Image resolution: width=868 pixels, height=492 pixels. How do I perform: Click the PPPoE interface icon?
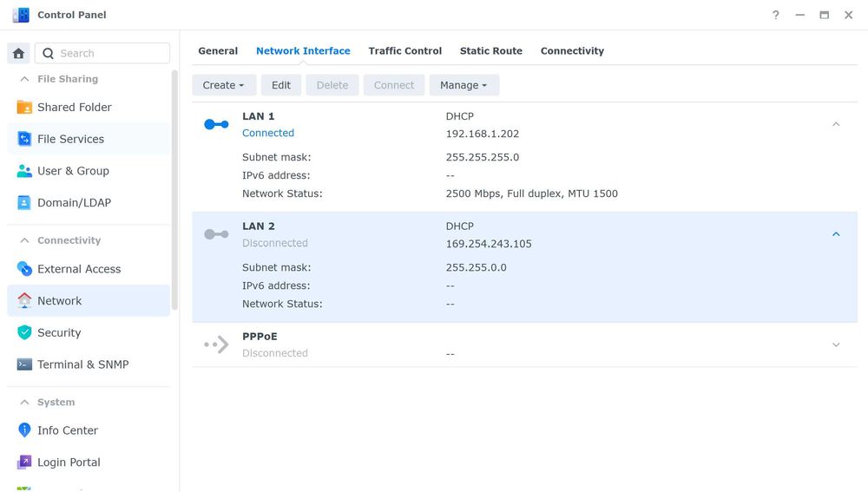point(216,344)
